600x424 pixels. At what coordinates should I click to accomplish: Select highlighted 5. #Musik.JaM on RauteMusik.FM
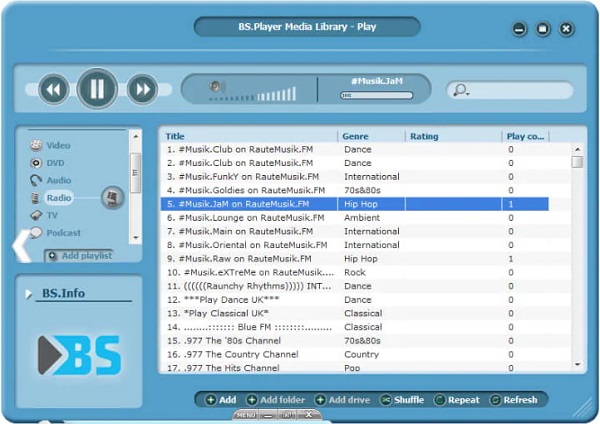pyautogui.click(x=354, y=204)
